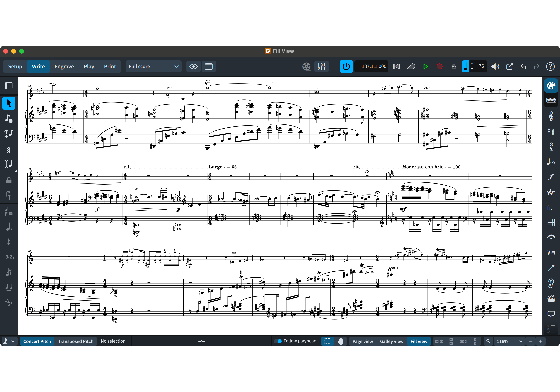Click the speaker audio icon
560x392 pixels.
pyautogui.click(x=495, y=66)
